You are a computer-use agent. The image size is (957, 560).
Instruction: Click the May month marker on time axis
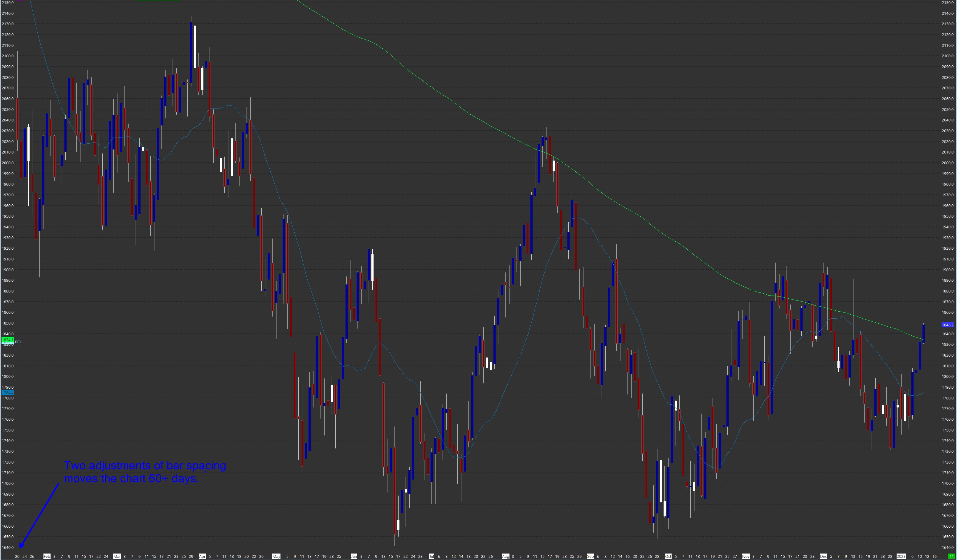[x=276, y=557]
